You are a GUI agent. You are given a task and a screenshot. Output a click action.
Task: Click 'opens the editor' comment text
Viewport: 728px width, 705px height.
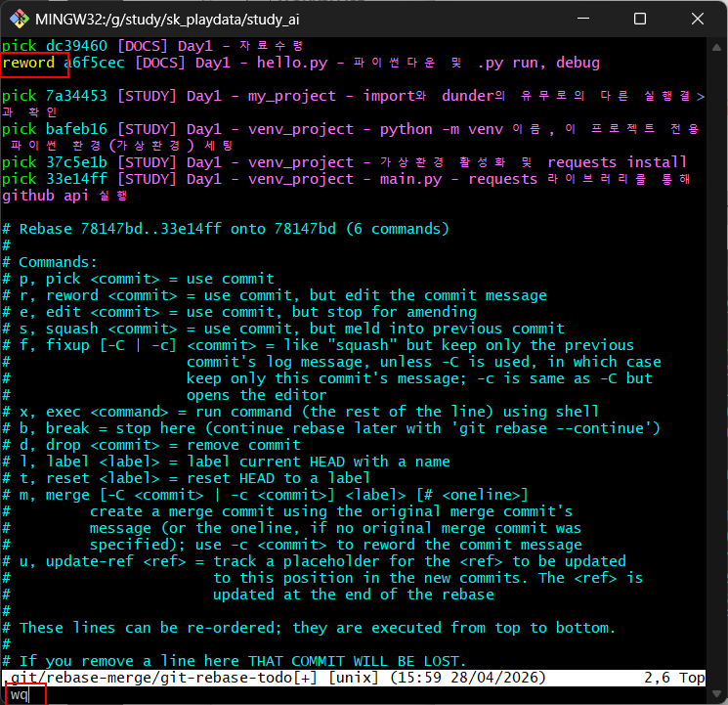(x=257, y=395)
